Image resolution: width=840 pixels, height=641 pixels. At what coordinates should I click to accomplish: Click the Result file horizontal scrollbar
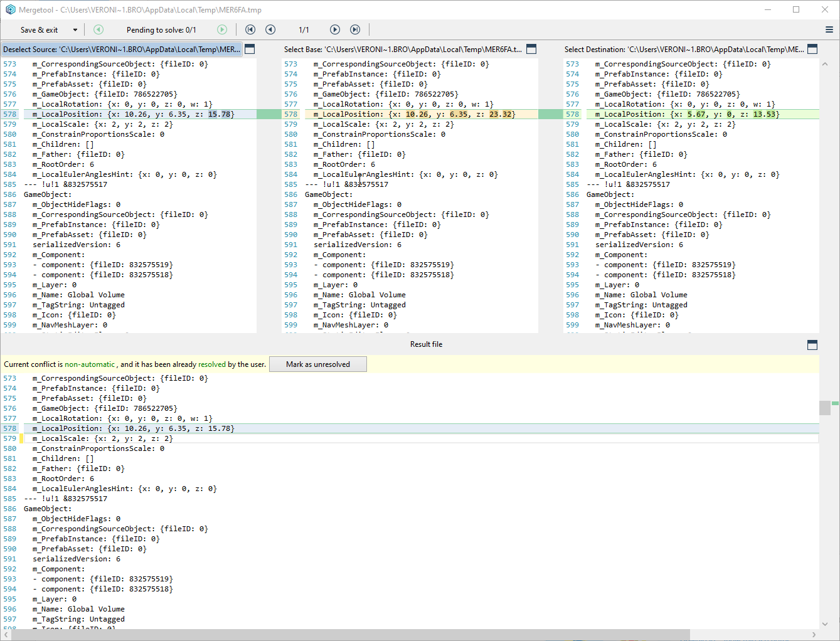point(350,635)
